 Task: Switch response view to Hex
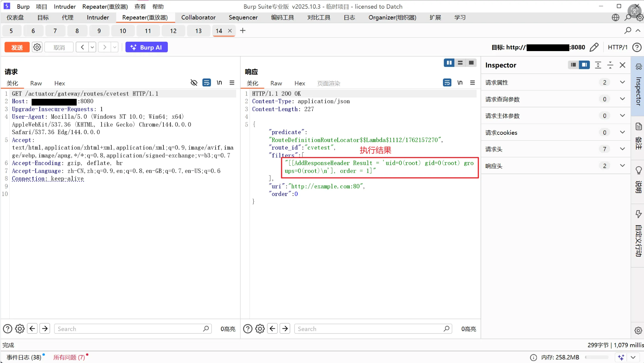click(300, 83)
